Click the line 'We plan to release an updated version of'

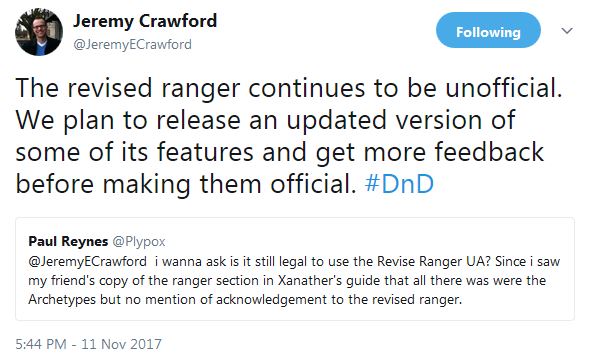pos(265,120)
